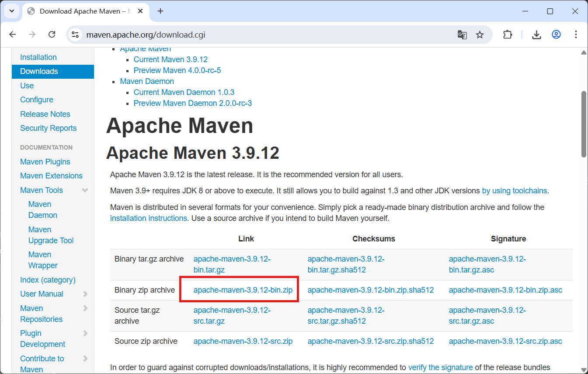The height and width of the screenshot is (374, 588).
Task: Expand the Maven Repositories sidebar chevron
Action: pyautogui.click(x=85, y=308)
